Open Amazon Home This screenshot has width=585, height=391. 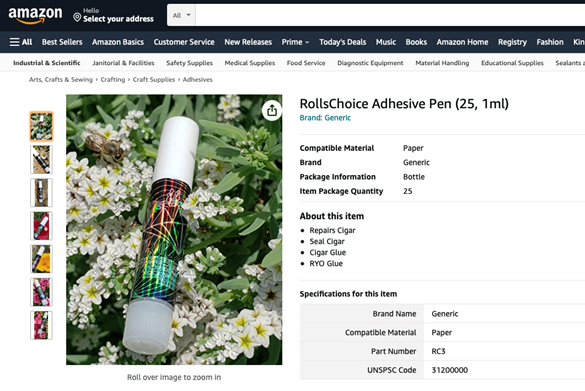[462, 42]
